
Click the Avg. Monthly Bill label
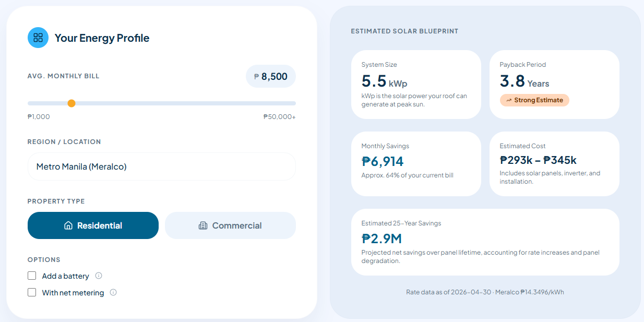(x=63, y=76)
